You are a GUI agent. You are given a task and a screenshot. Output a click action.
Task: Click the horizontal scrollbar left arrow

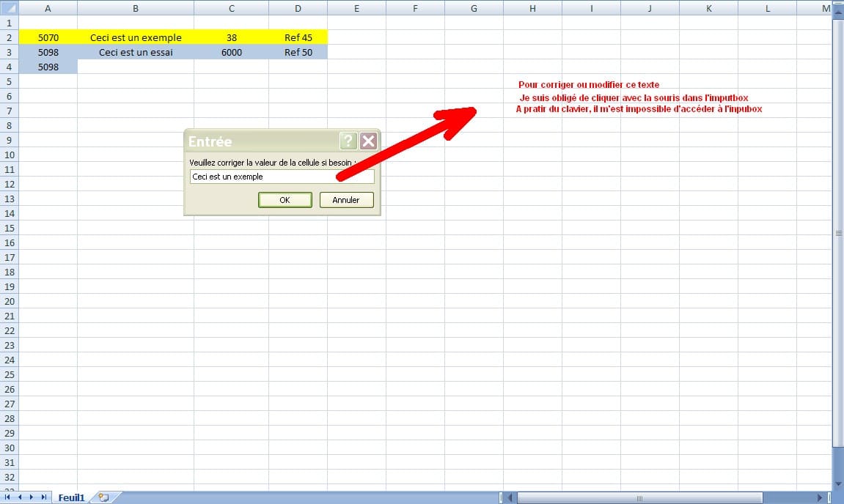click(510, 497)
